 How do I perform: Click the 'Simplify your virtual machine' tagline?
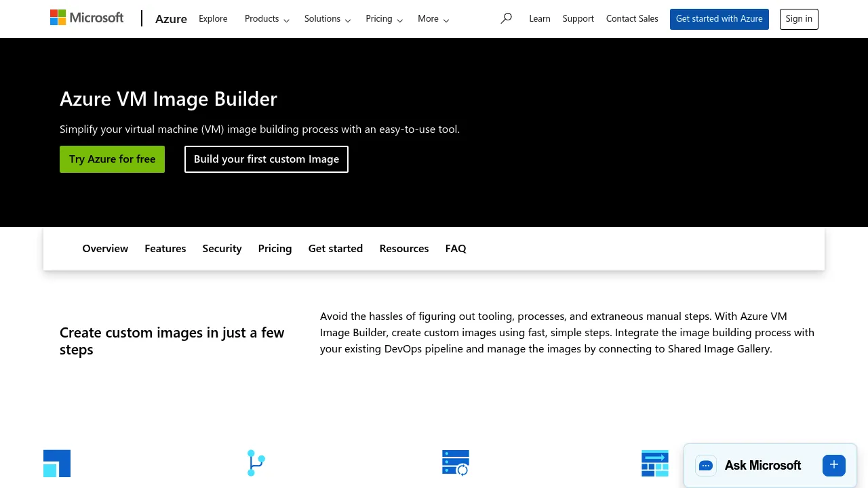[260, 129]
